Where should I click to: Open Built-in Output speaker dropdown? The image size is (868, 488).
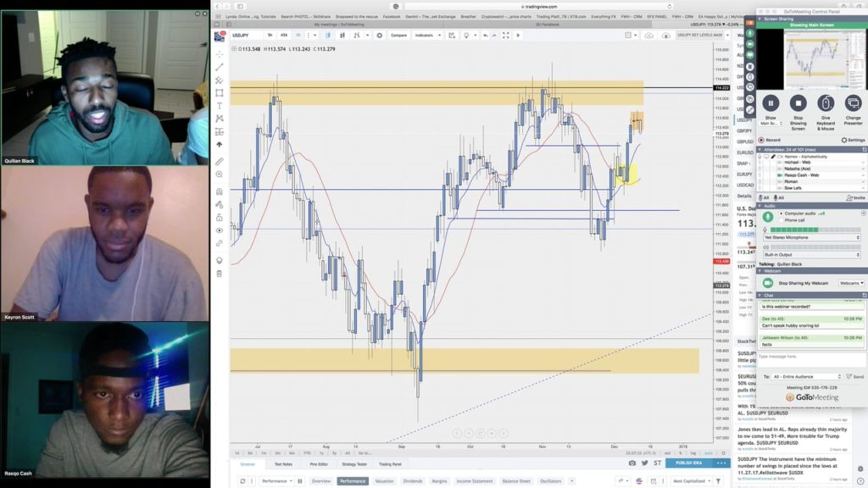811,254
